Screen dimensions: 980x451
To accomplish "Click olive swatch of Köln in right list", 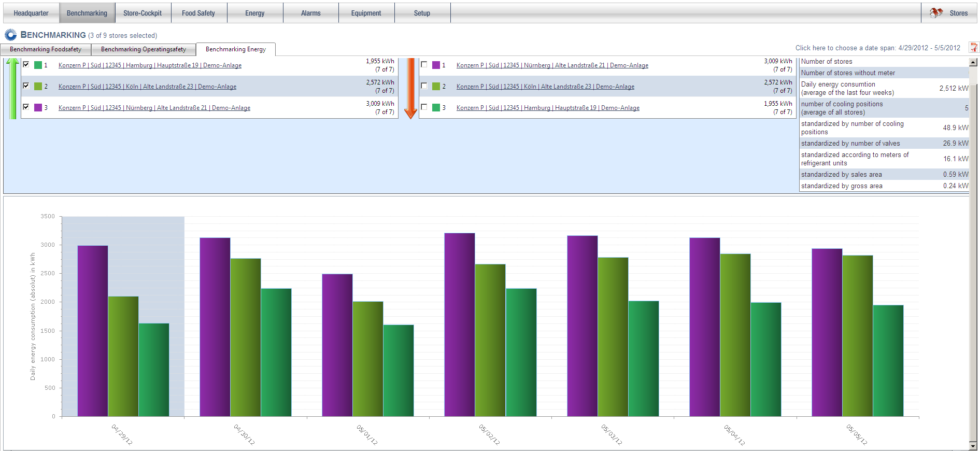I will pos(436,86).
